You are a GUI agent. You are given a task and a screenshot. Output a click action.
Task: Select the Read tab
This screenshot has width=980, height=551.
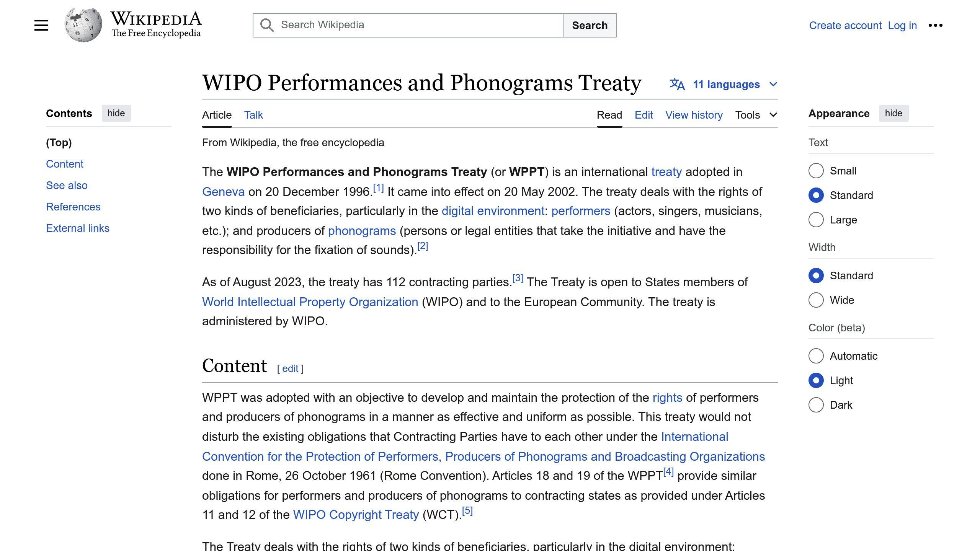[x=609, y=115]
